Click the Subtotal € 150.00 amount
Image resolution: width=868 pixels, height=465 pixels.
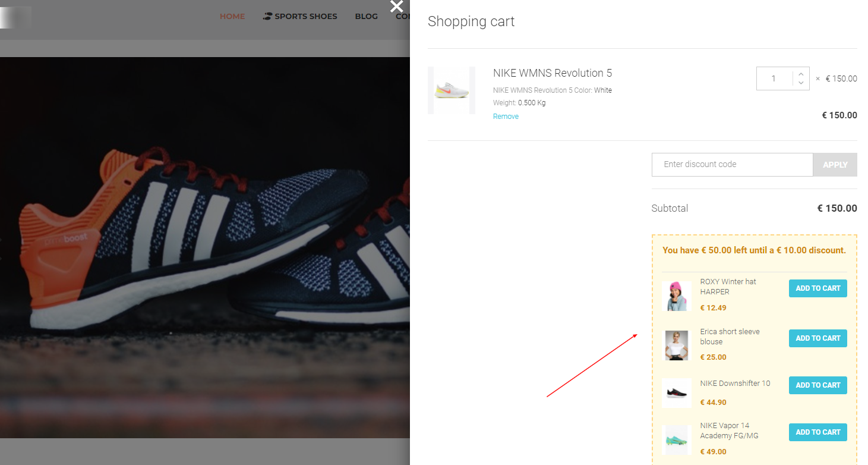point(837,209)
